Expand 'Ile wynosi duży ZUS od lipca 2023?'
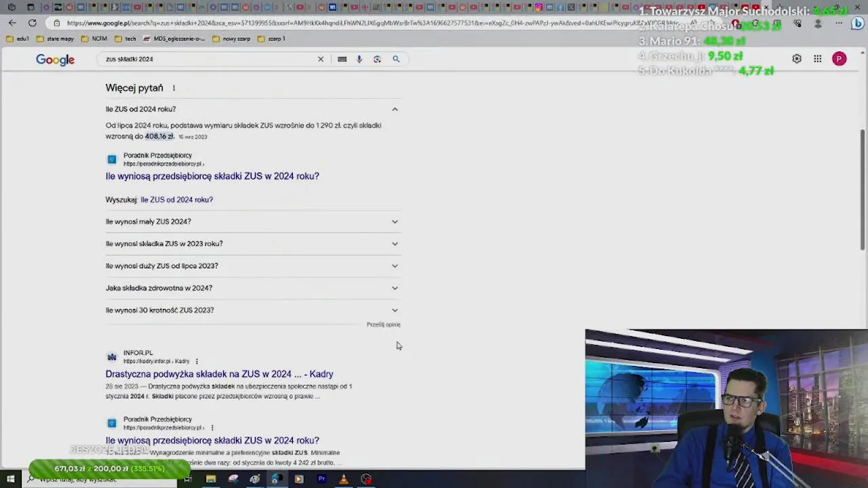Viewport: 868px width, 488px height. [253, 266]
